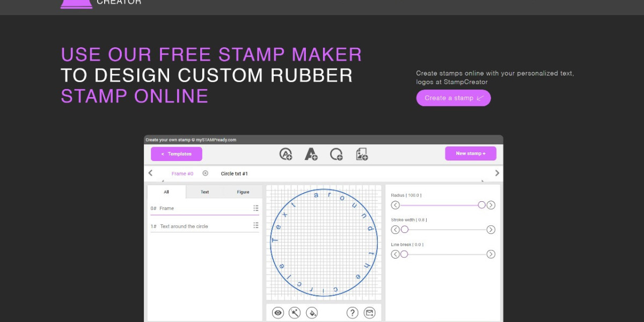The height and width of the screenshot is (322, 644).
Task: Open options for the Frame layer
Action: click(256, 208)
